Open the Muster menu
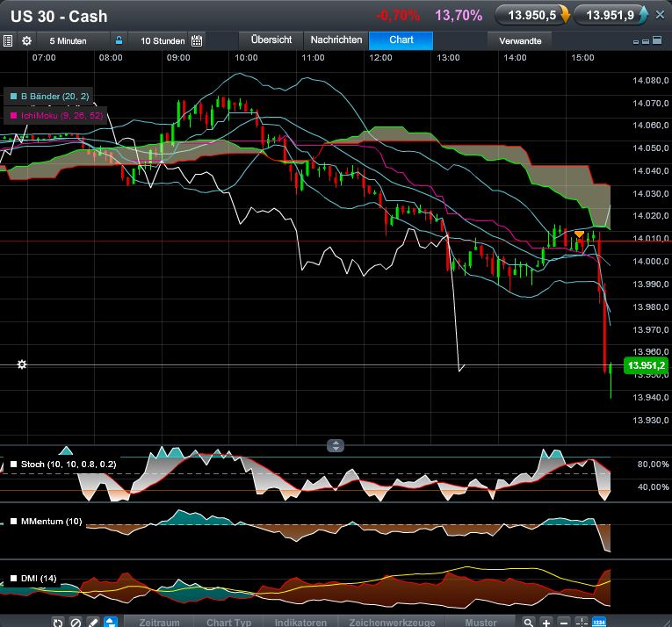 click(x=481, y=623)
